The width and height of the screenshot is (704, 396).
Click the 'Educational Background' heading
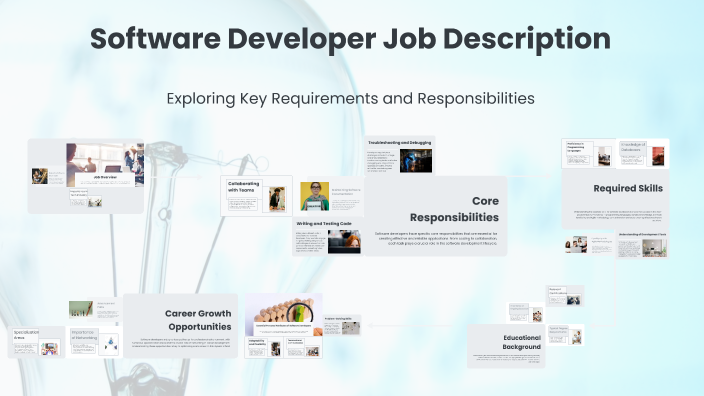(x=521, y=342)
